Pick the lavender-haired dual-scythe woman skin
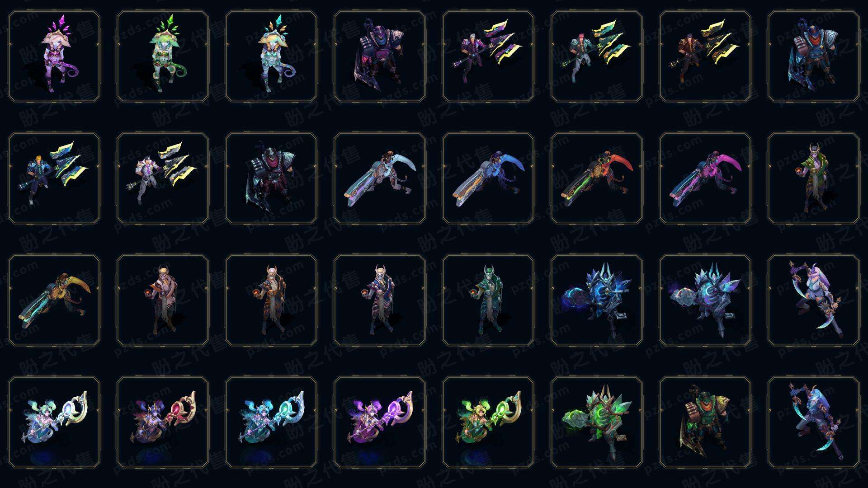 pyautogui.click(x=814, y=300)
